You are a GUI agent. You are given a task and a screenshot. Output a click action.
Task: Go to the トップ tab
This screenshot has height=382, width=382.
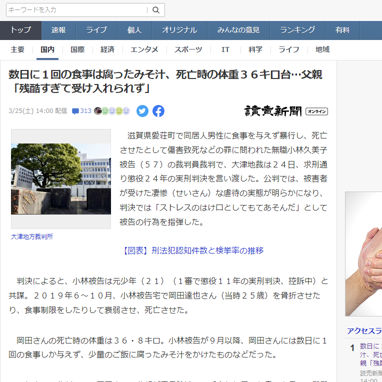(x=21, y=30)
